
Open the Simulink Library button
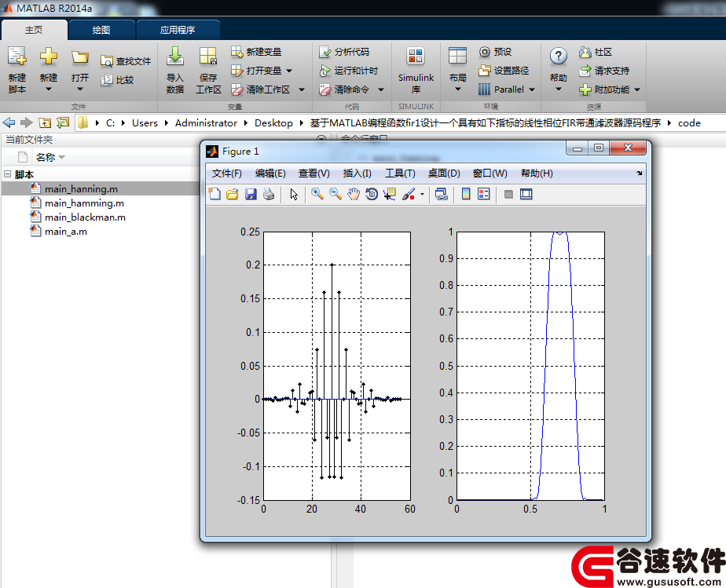click(416, 70)
